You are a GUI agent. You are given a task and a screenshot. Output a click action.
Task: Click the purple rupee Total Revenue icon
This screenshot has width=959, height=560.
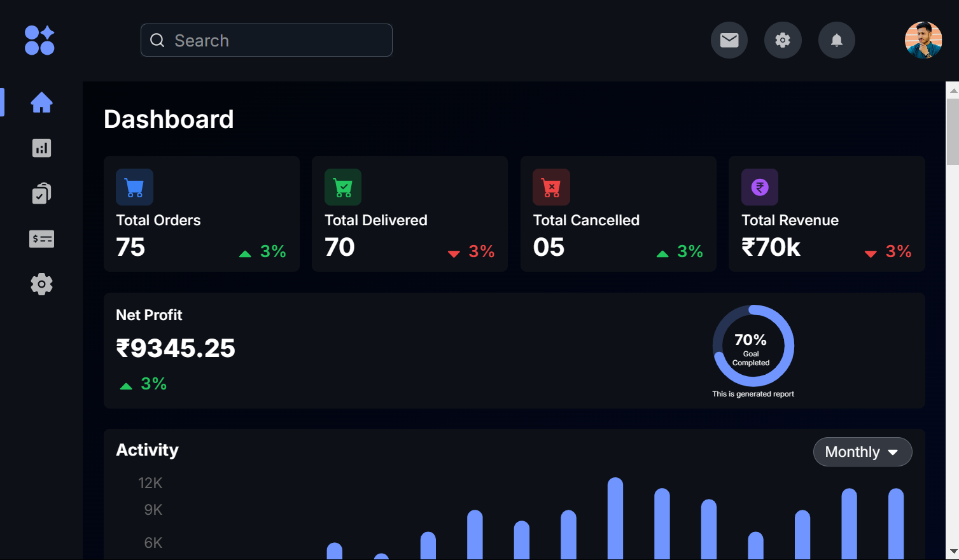759,187
